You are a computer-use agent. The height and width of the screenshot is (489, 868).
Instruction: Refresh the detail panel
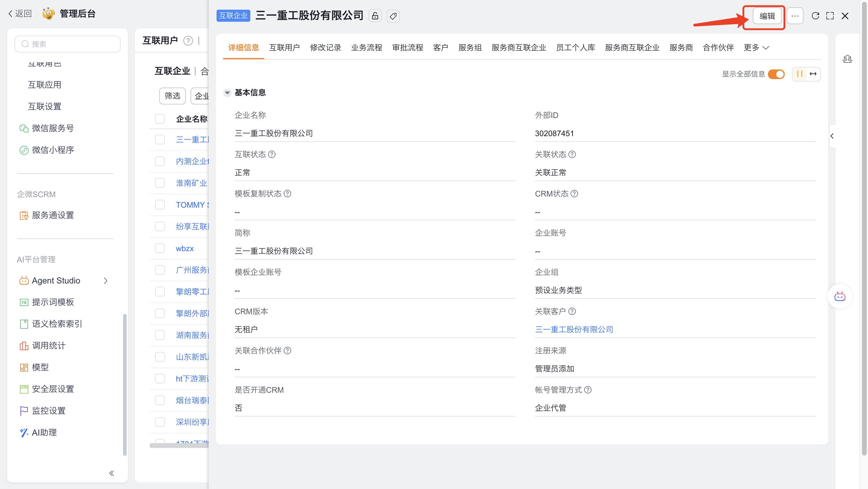(815, 16)
